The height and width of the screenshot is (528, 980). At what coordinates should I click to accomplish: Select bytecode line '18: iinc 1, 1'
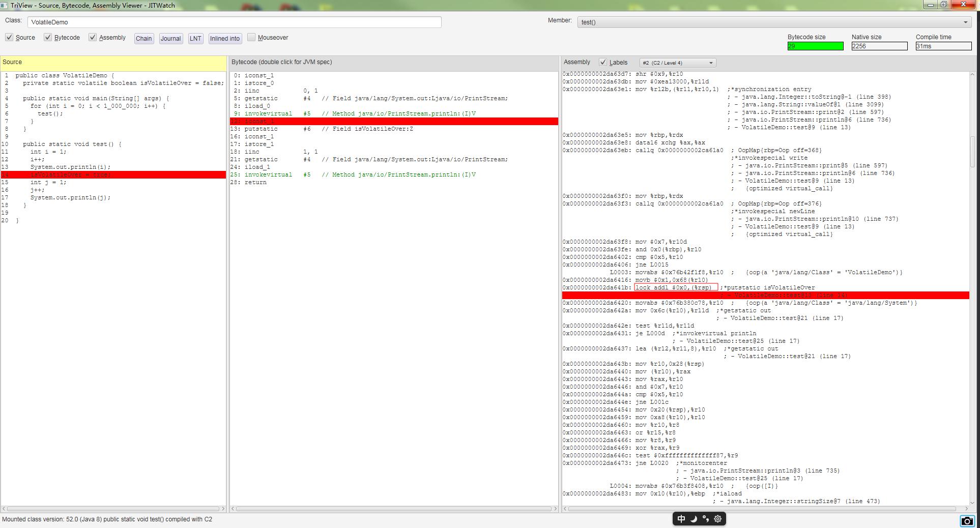[x=274, y=152]
